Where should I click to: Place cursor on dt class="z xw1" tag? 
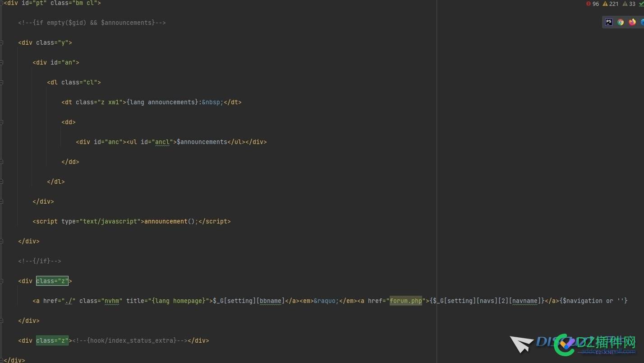(x=94, y=102)
